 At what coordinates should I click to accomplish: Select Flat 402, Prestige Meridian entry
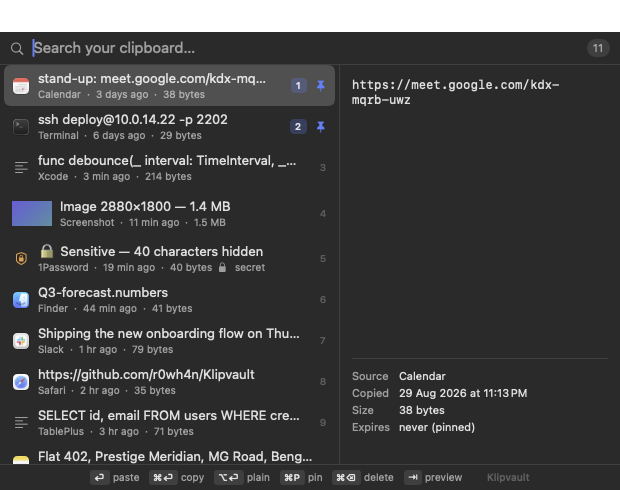[x=169, y=456]
